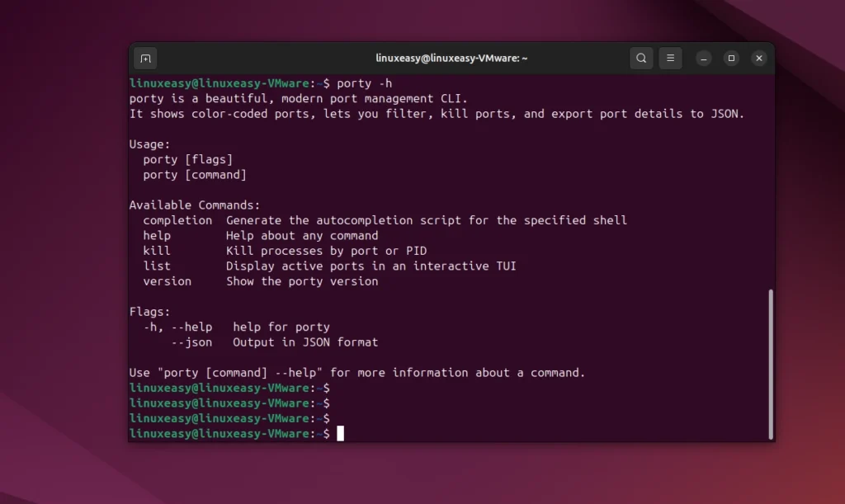Open a new terminal tab

pyautogui.click(x=145, y=59)
